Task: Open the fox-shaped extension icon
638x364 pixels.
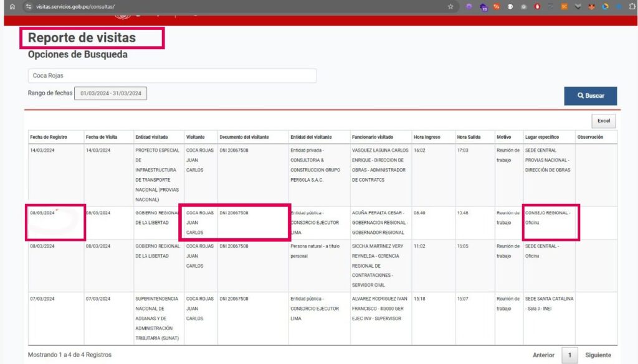Action: (591, 6)
